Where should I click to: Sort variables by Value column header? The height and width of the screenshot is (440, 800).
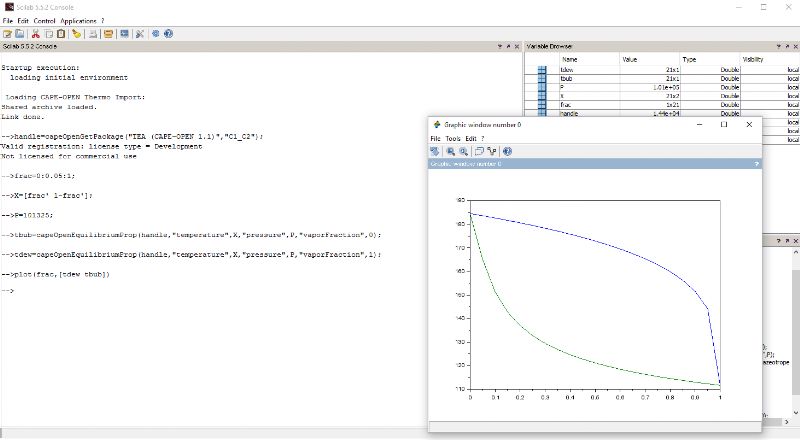[x=650, y=59]
